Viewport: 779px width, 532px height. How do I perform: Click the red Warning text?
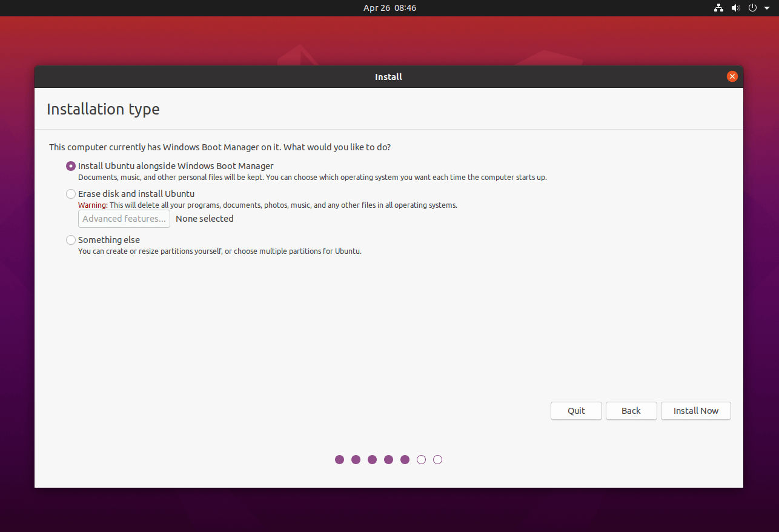coord(93,205)
